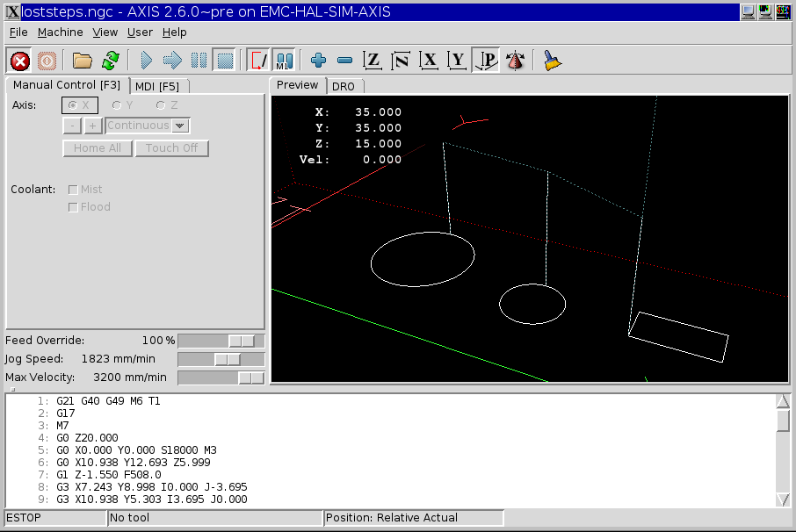Switch to rotated top view icon
The image size is (796, 532).
[x=401, y=61]
